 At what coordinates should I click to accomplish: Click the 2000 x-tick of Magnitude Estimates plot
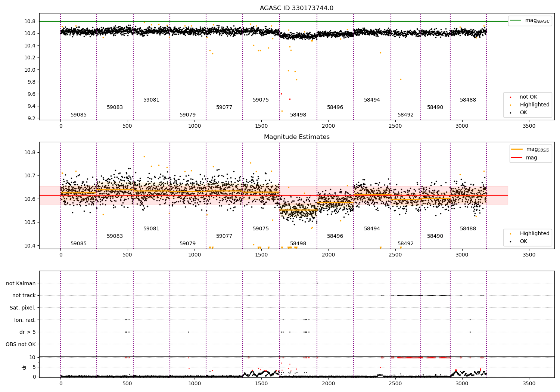[x=328, y=255]
